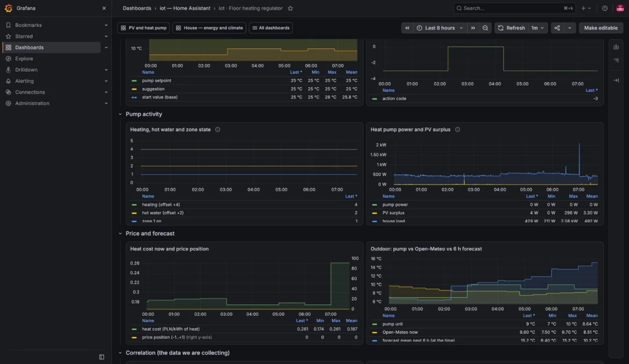Show info for Heat pump power panel
The image size is (629, 364).
[457, 130]
